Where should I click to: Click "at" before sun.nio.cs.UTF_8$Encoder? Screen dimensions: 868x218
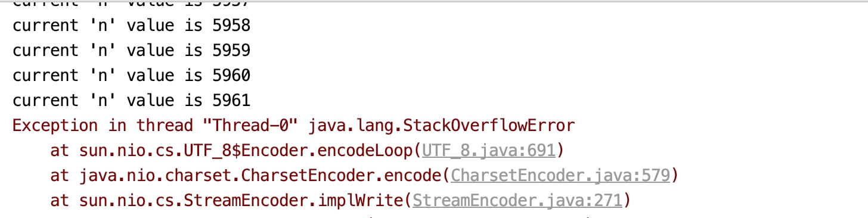click(x=60, y=151)
